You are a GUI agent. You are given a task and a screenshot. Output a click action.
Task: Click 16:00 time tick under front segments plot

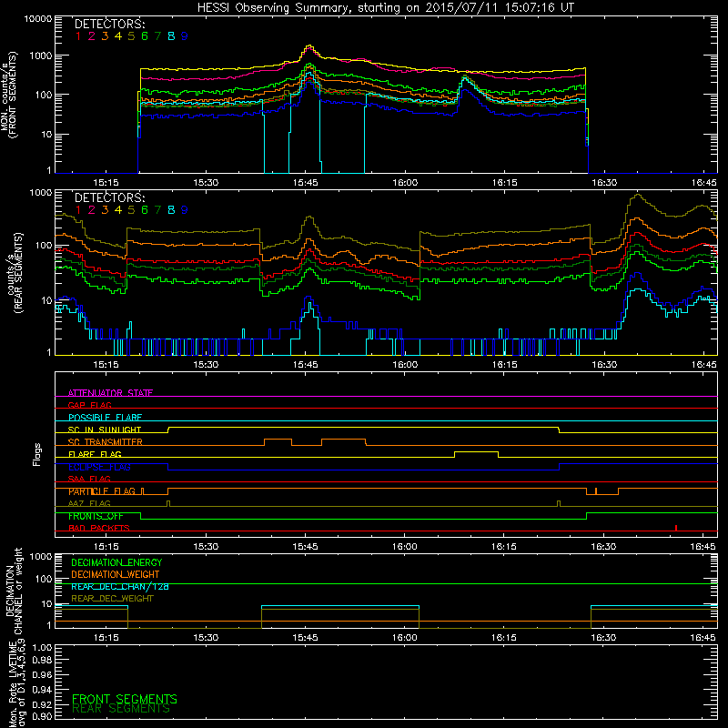pyautogui.click(x=405, y=183)
